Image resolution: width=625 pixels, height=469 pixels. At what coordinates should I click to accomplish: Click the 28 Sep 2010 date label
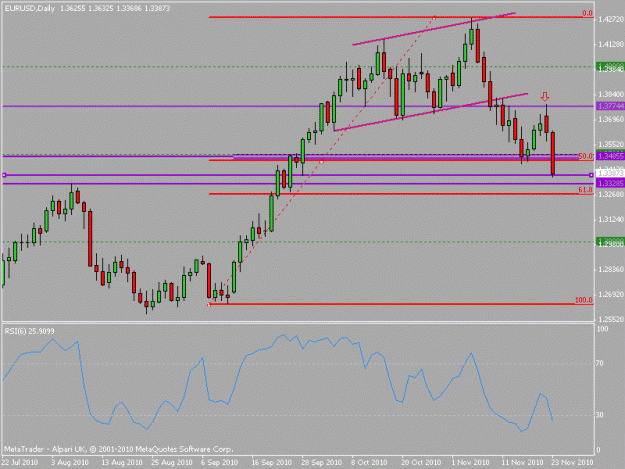pos(322,462)
